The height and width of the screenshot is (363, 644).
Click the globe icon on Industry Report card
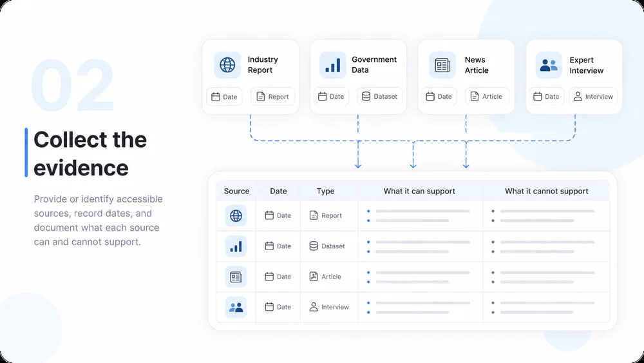(227, 65)
